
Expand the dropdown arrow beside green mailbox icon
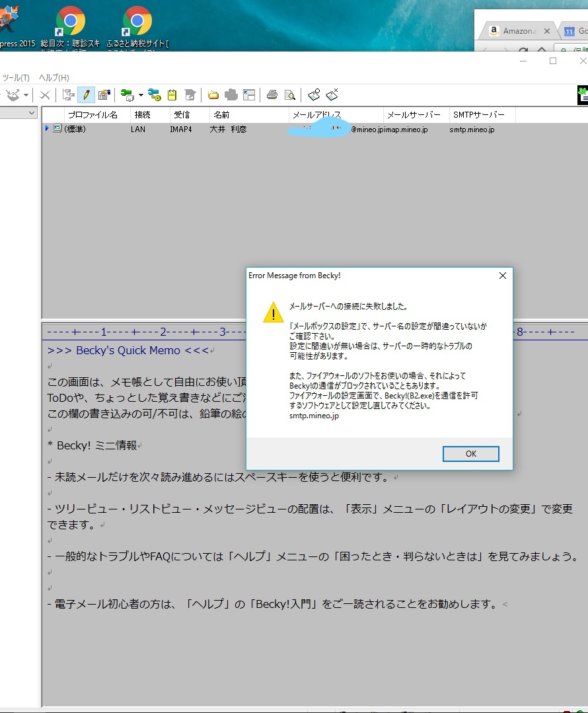click(141, 96)
